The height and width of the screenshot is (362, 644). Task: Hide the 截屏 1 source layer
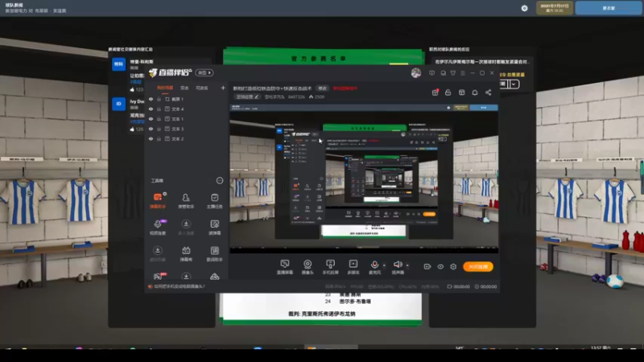(151, 99)
